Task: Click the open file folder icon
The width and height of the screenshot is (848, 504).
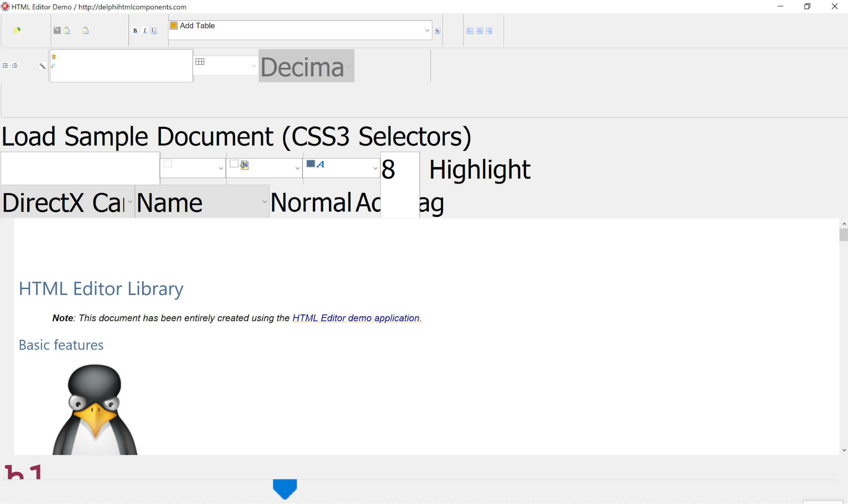Action: tap(17, 30)
